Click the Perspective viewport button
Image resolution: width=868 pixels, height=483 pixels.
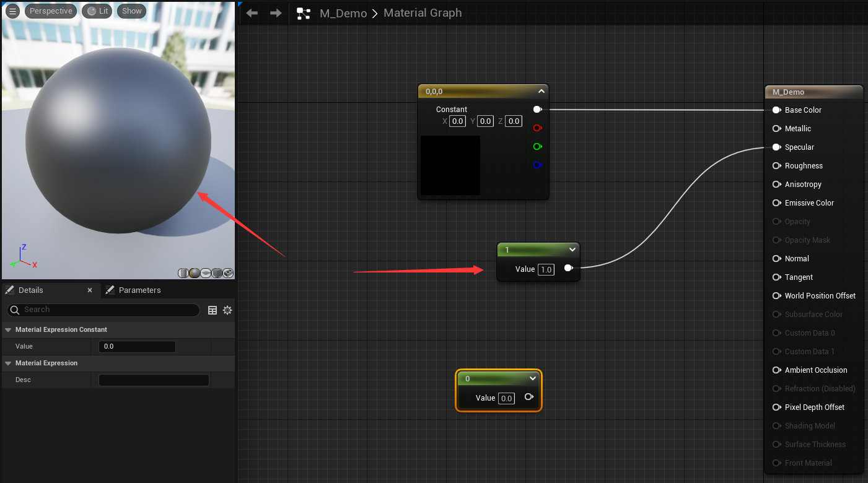coord(51,11)
